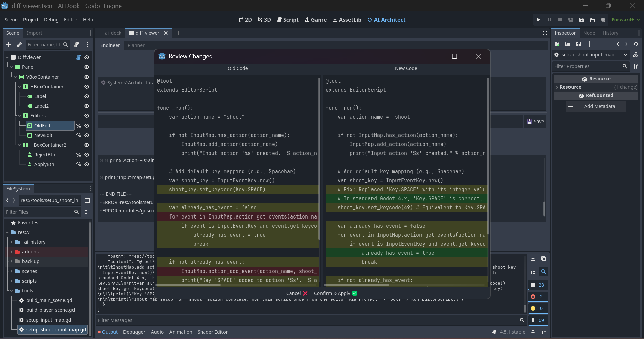Open the online documentation icon in Inspector
The height and width of the screenshot is (339, 644).
[636, 55]
